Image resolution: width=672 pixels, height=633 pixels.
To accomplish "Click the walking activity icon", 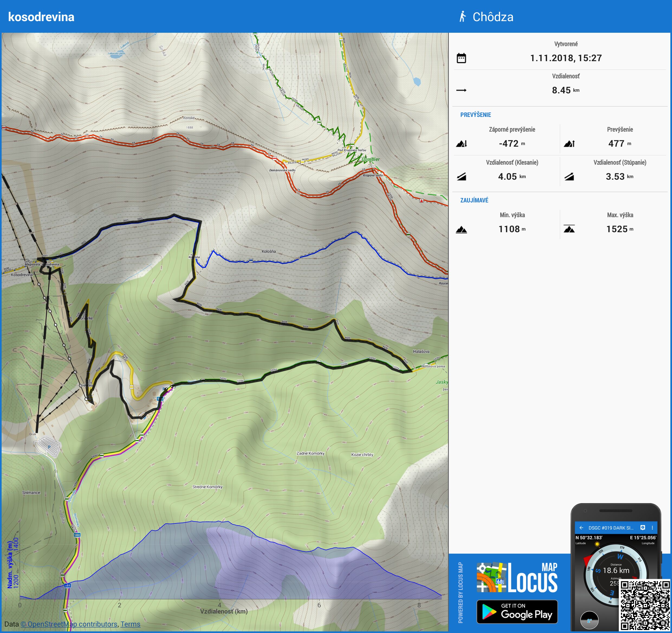I will pyautogui.click(x=462, y=17).
